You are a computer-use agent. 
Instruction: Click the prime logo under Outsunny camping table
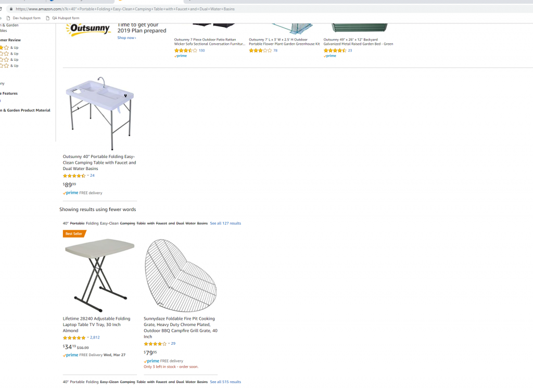tap(71, 193)
